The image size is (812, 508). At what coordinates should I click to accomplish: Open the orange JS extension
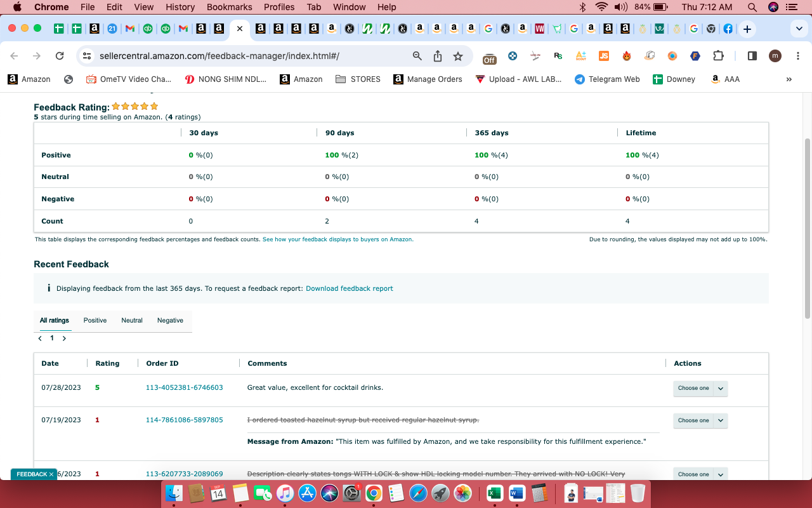(x=604, y=56)
